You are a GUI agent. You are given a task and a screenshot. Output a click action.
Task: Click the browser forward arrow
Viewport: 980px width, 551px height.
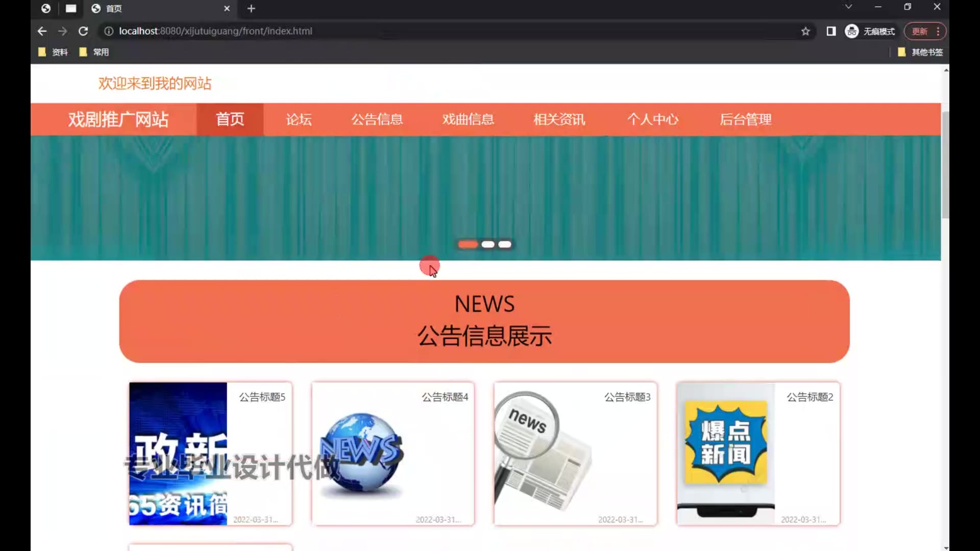[x=62, y=31]
